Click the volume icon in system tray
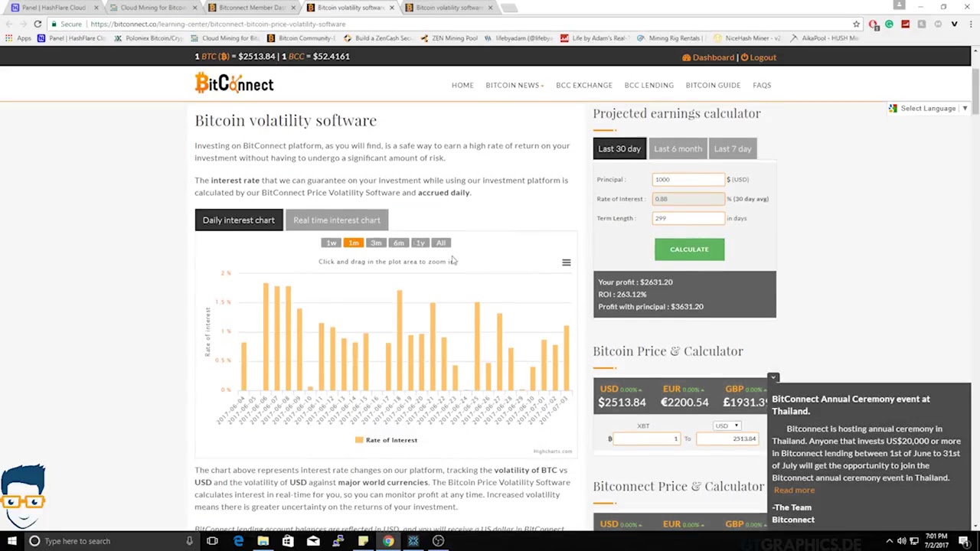The height and width of the screenshot is (551, 980). 901,541
